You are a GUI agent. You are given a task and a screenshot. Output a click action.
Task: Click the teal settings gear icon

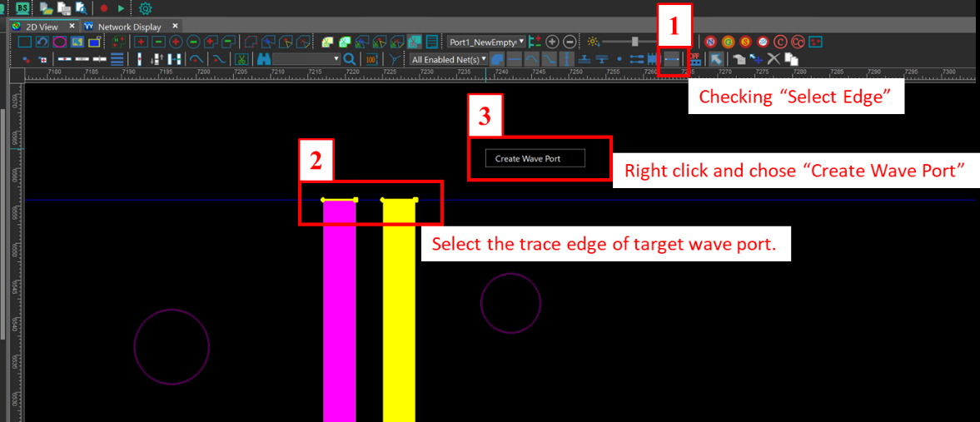click(x=146, y=9)
